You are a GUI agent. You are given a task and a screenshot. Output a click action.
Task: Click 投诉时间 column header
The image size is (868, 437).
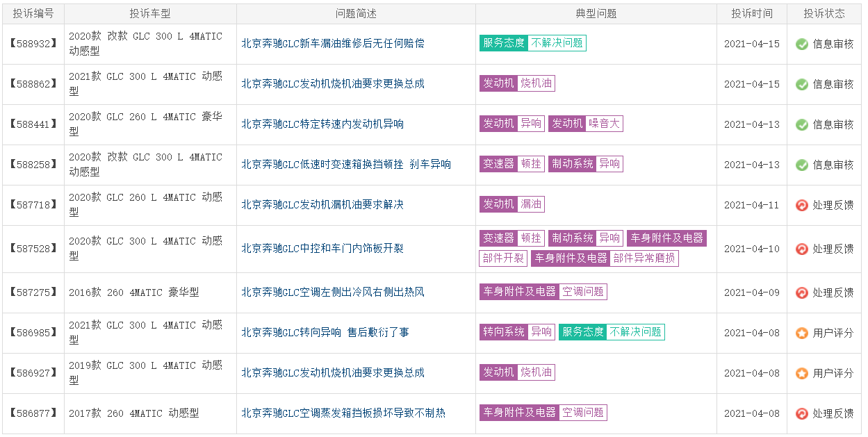[x=752, y=14]
